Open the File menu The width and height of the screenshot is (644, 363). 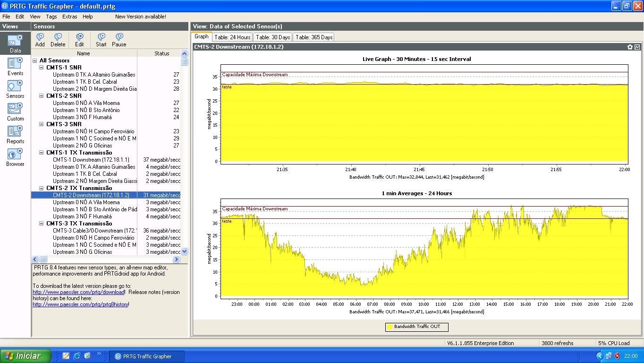(x=6, y=17)
